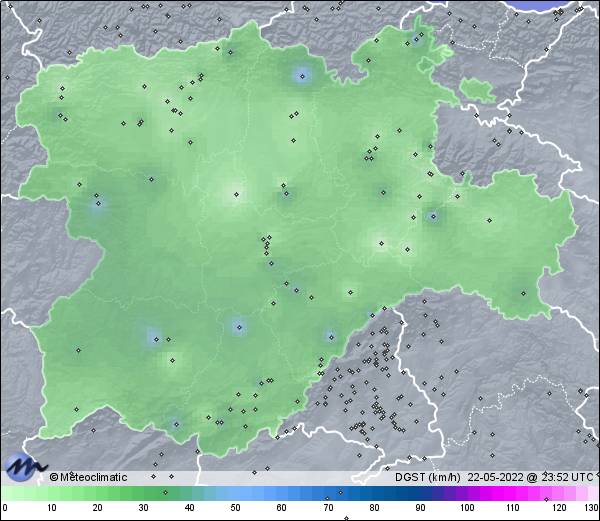Image resolution: width=600 pixels, height=521 pixels.
Task: Click the blue wind gust spot at the top center of the map
Action: 303,75
